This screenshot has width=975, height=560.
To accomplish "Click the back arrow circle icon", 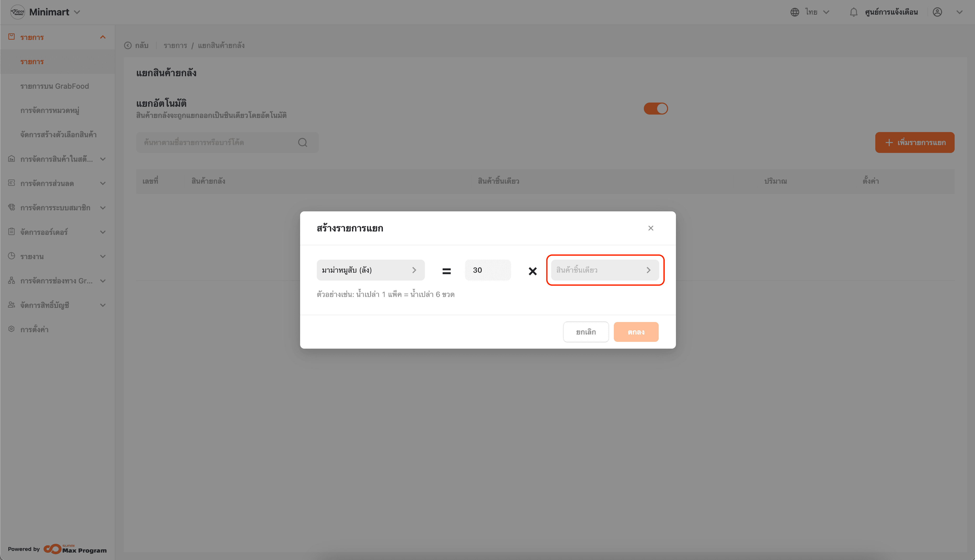I will click(128, 45).
